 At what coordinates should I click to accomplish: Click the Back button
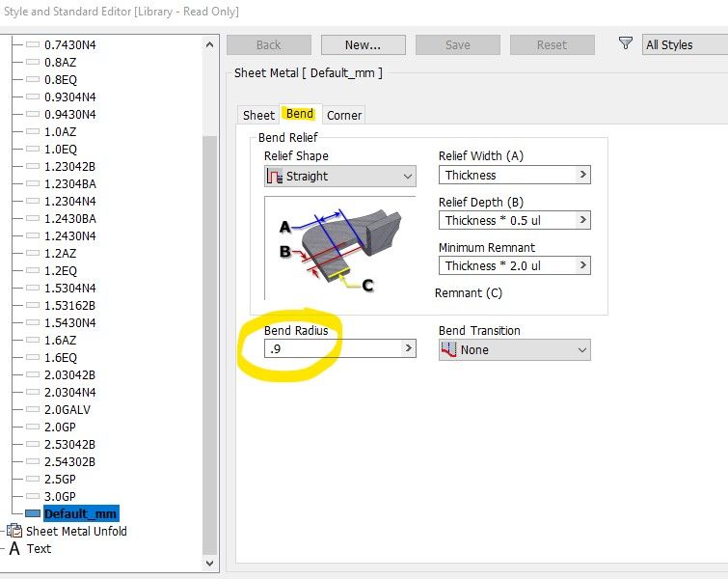coord(269,45)
